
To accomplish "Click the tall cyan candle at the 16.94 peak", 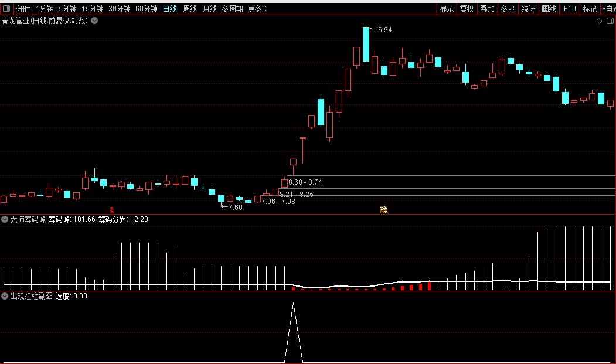I will click(366, 44).
